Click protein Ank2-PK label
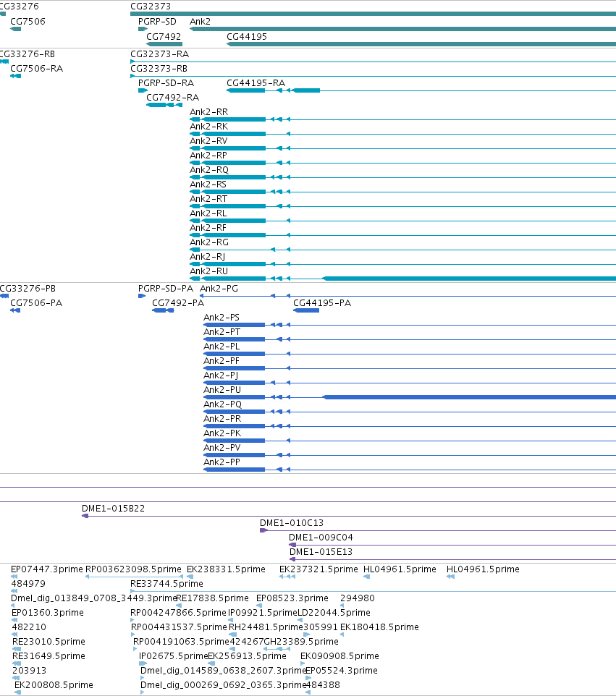Screen dimensions: 616x696 [222, 433]
